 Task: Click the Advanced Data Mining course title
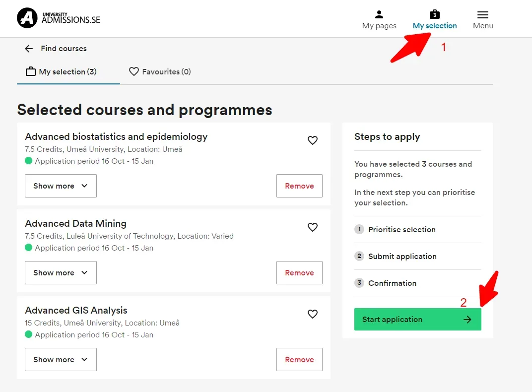tap(76, 224)
